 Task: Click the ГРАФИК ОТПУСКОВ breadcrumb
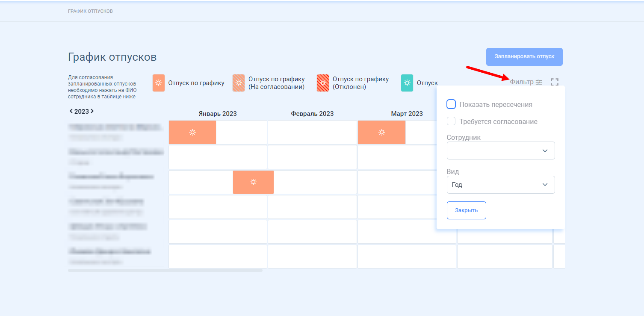(x=90, y=11)
